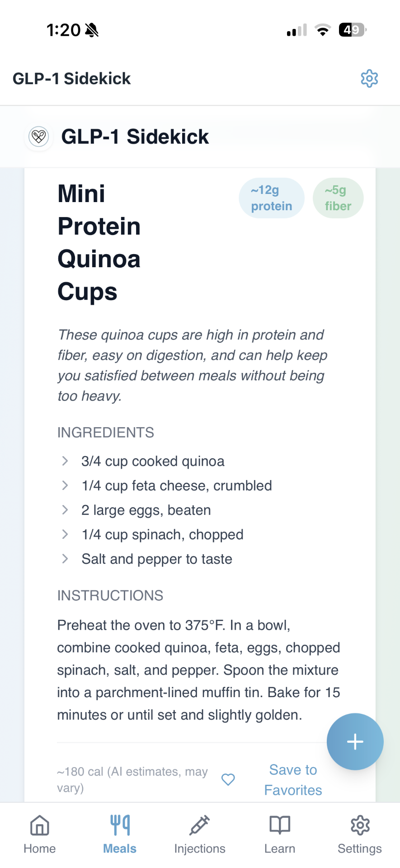Tap the Mini Protein Quinoa Cups title
The height and width of the screenshot is (868, 400).
99,242
